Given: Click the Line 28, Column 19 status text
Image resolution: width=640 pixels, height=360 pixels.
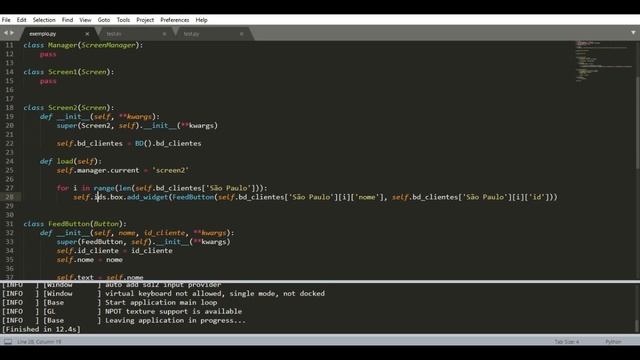Looking at the screenshot, I should click(39, 342).
